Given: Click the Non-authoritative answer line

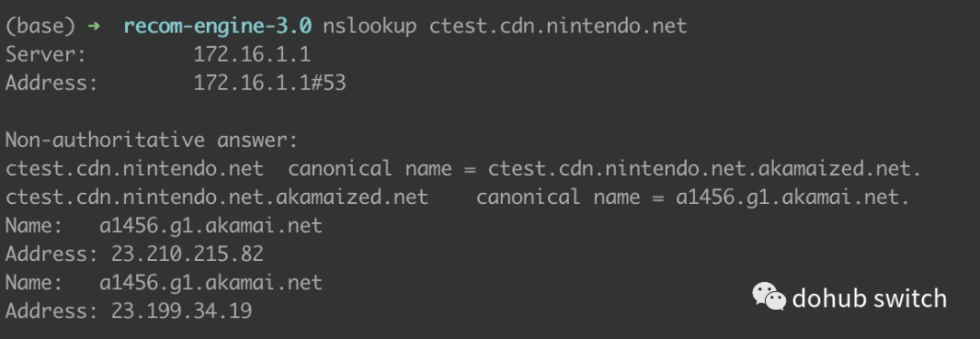Looking at the screenshot, I should [152, 140].
